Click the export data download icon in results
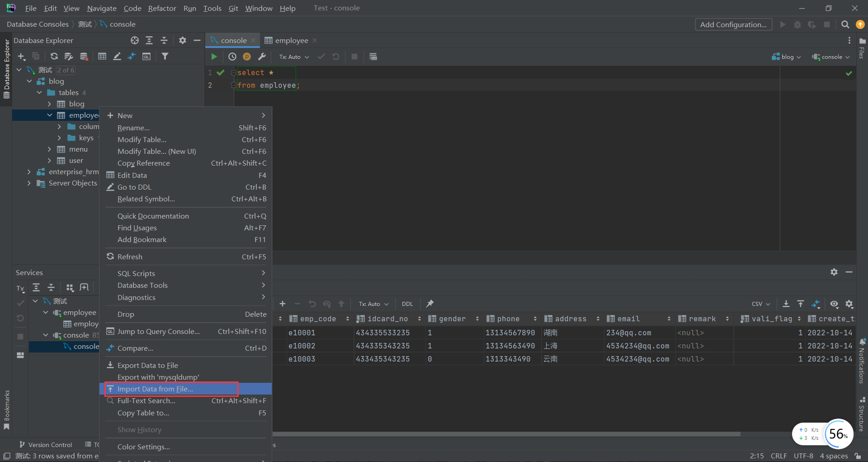The image size is (868, 462). point(786,304)
